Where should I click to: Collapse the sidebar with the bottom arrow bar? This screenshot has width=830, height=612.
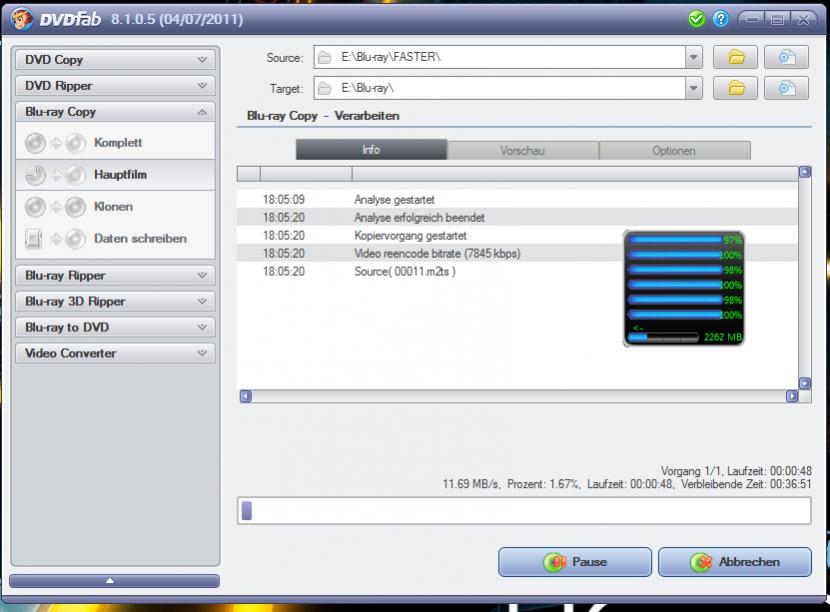[114, 581]
